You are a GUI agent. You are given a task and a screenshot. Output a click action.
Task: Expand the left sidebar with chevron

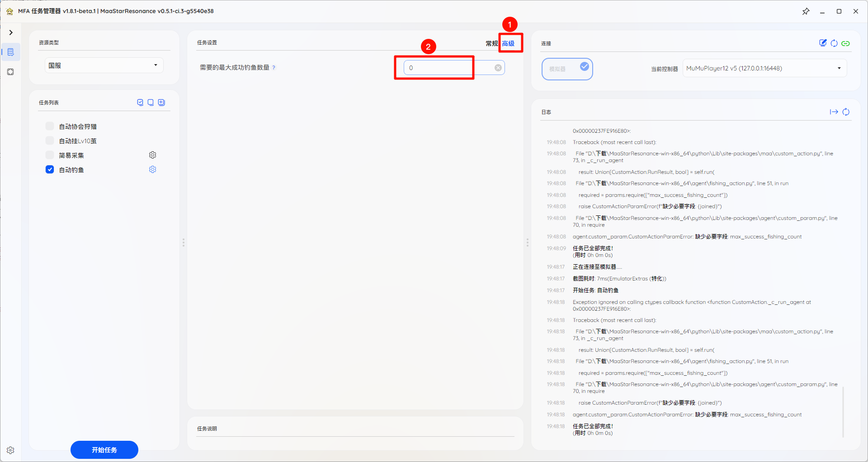[x=11, y=33]
